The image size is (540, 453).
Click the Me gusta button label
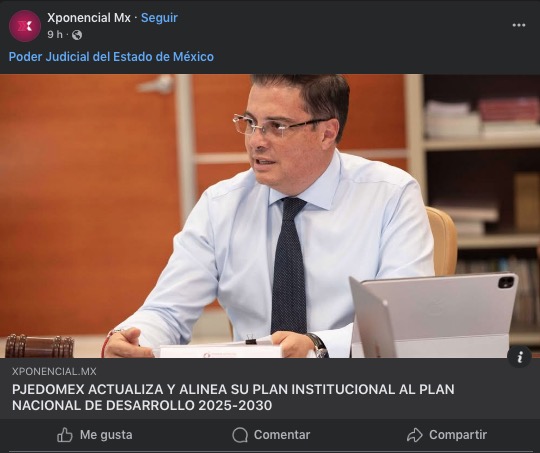[x=106, y=435]
